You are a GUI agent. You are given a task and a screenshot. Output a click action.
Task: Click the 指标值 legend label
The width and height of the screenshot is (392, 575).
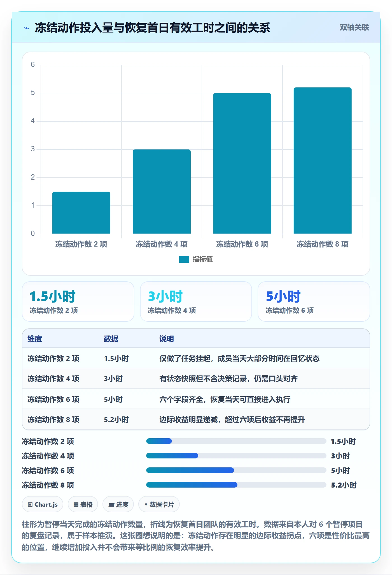(x=203, y=259)
